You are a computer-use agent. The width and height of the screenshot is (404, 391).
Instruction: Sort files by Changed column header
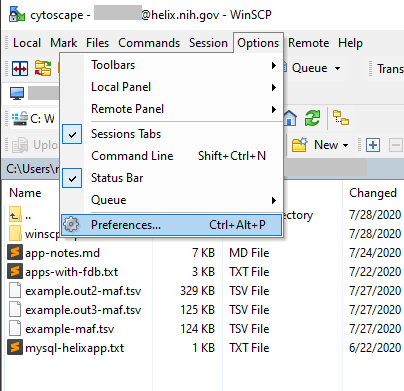click(x=373, y=193)
